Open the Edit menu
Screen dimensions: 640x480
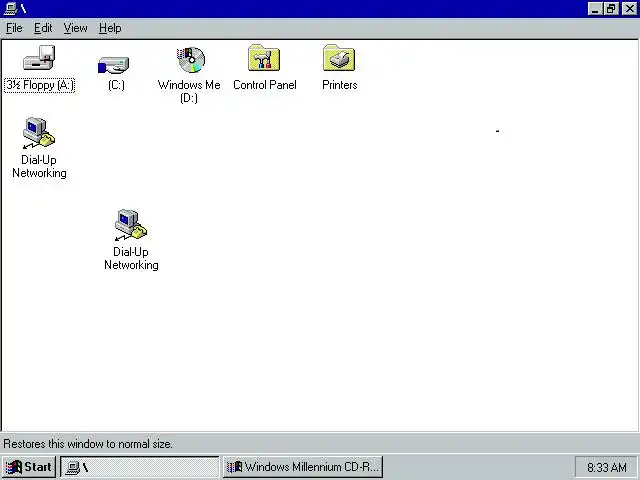tap(43, 28)
